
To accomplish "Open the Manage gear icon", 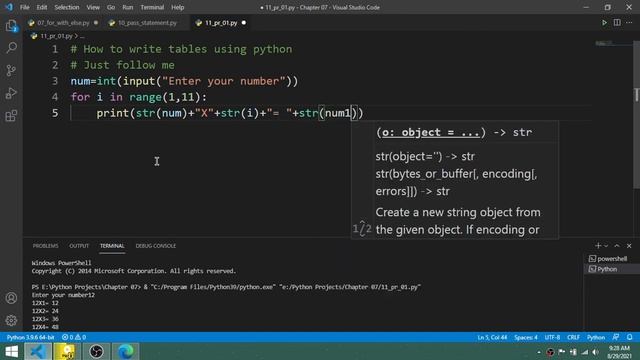I will point(11,320).
